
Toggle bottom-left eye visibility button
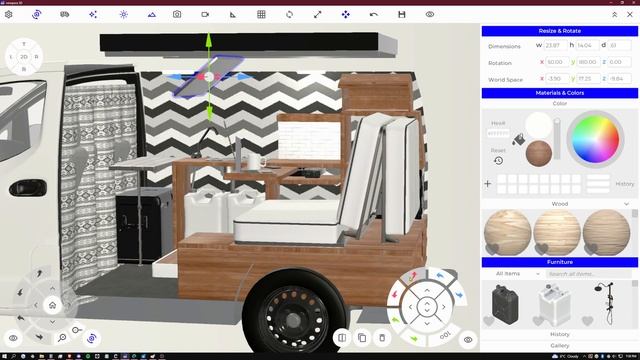click(13, 338)
